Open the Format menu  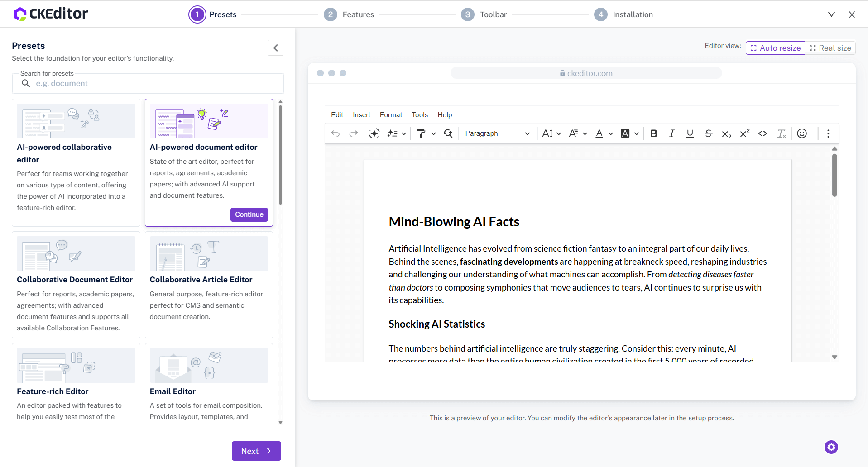[390, 115]
